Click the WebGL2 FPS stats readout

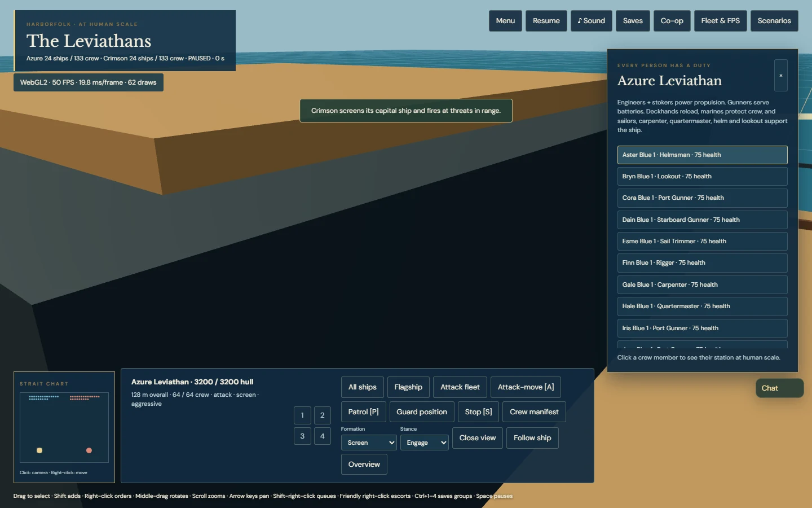pyautogui.click(x=89, y=82)
